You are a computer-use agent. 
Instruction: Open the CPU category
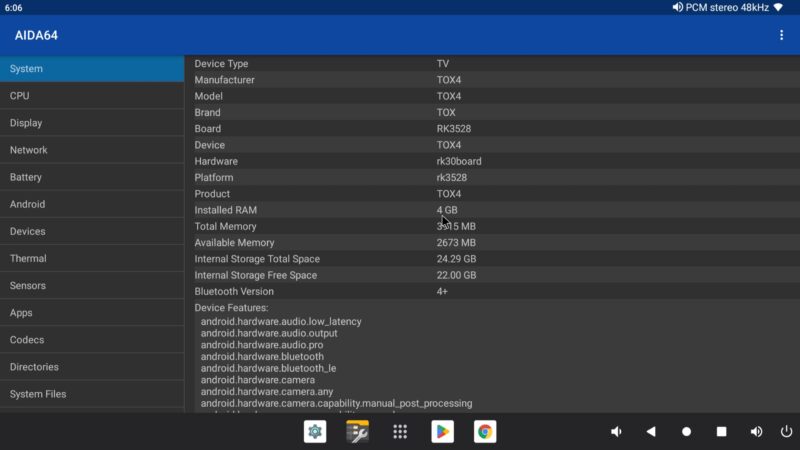(x=92, y=95)
